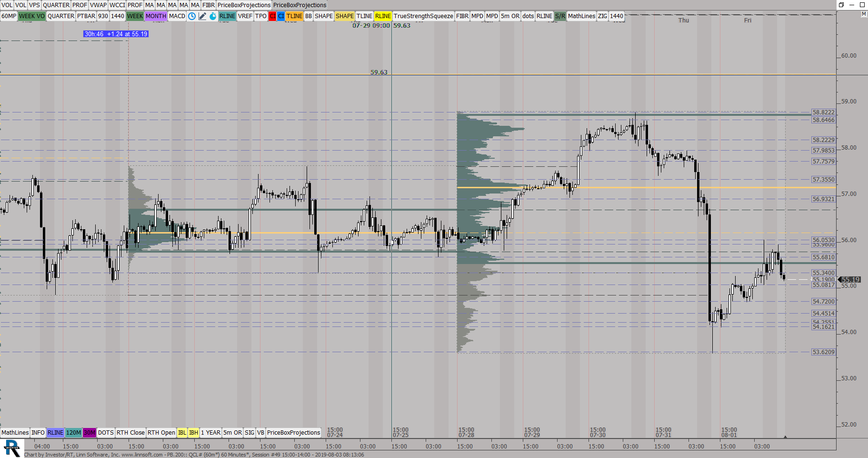Click the small M marker icon

pos(863,14)
